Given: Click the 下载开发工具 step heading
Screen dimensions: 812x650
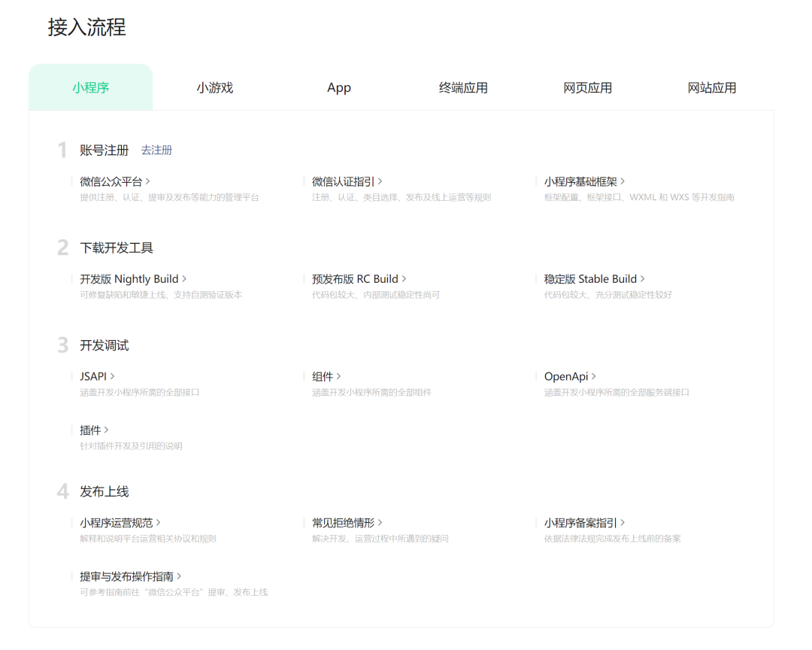Looking at the screenshot, I should tap(117, 248).
